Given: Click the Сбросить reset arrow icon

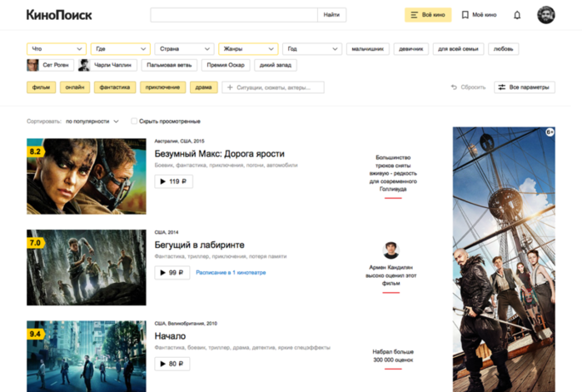Looking at the screenshot, I should tap(454, 87).
